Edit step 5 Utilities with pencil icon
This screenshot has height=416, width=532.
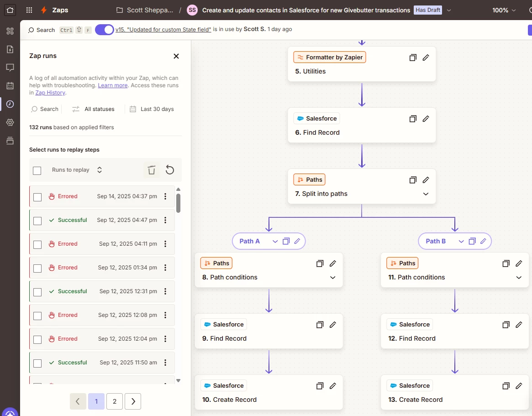(426, 58)
